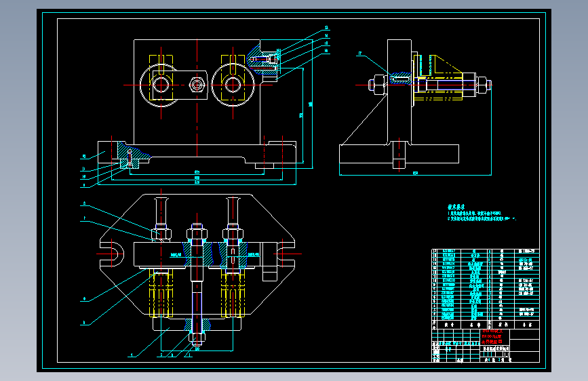Image resolution: width=588 pixels, height=381 pixels.
Task: Pick the base plate rectangle in side view
Action: [x=399, y=154]
